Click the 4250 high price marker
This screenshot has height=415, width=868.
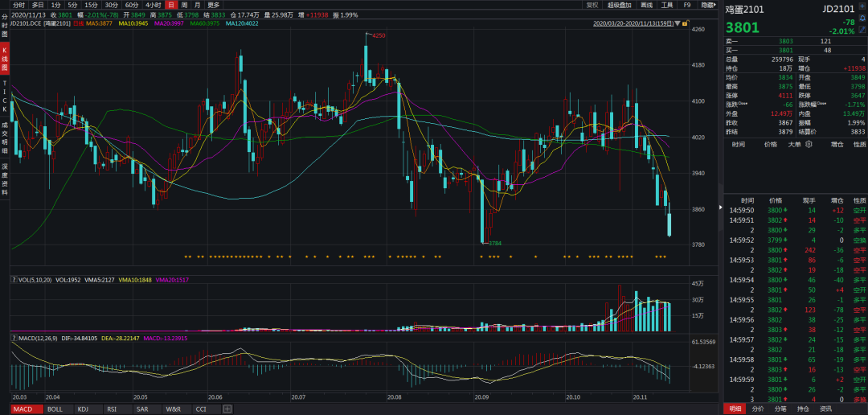(x=378, y=35)
